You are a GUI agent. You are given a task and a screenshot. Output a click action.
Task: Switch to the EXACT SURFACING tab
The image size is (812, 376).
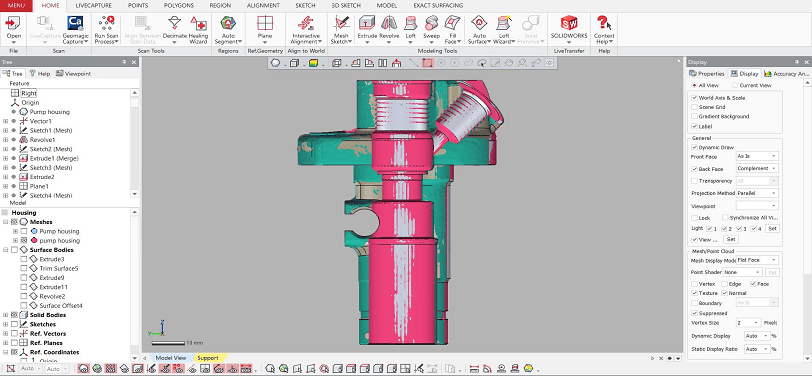438,6
